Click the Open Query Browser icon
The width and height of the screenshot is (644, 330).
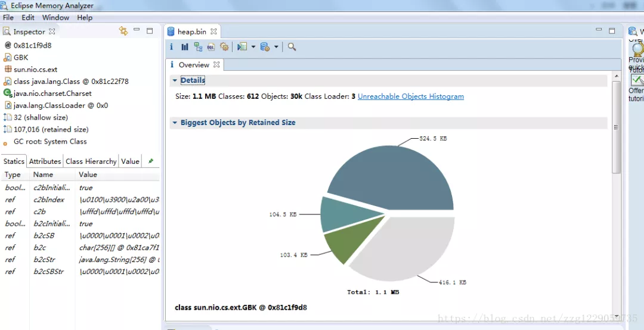click(265, 47)
